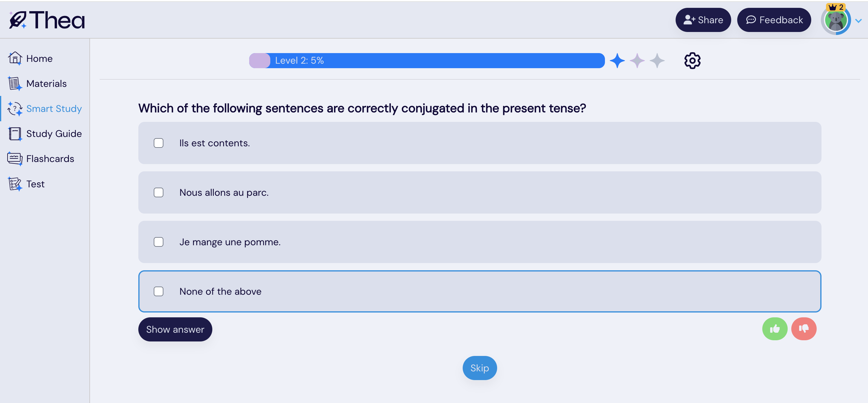Click the Level 2 progress bar
The height and width of the screenshot is (403, 868).
click(426, 61)
